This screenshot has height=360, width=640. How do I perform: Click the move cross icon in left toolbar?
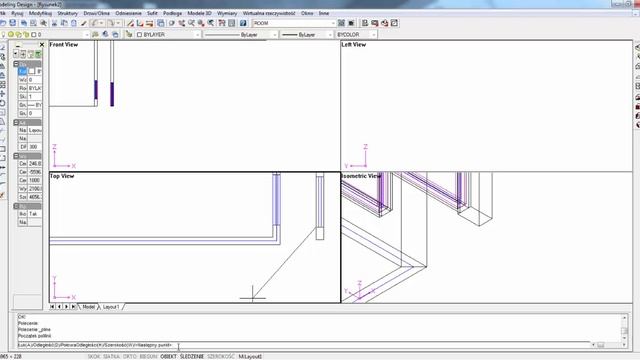[2, 93]
